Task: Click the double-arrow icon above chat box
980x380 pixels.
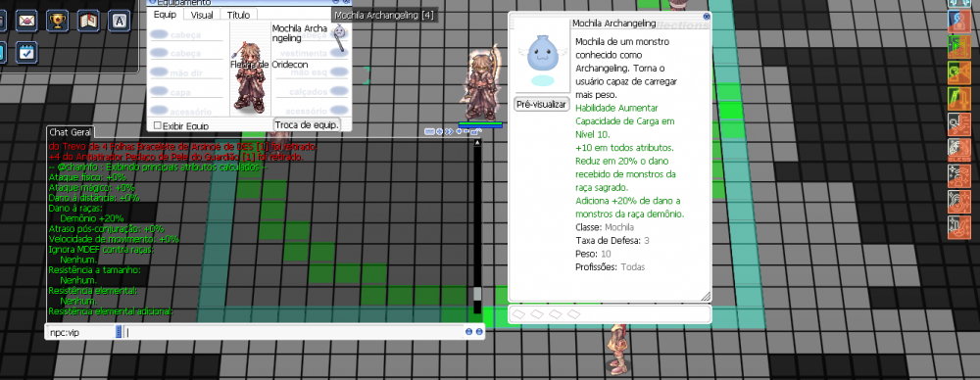Action: (449, 131)
